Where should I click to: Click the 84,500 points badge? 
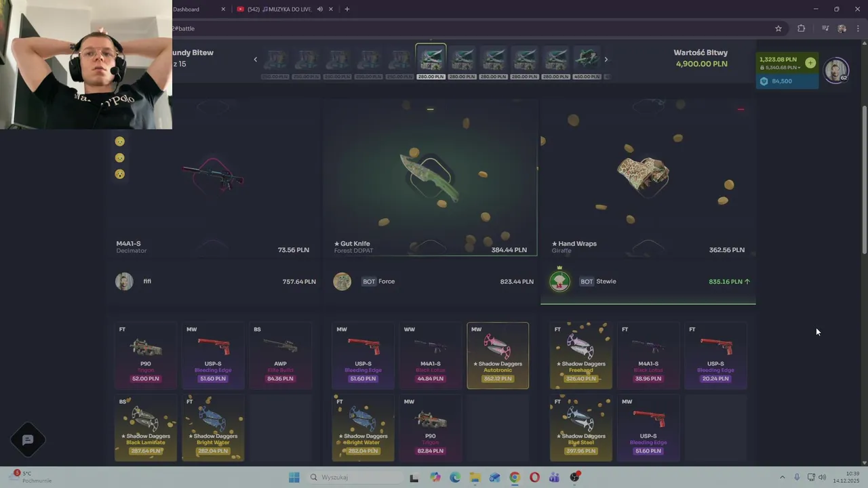[x=787, y=81]
